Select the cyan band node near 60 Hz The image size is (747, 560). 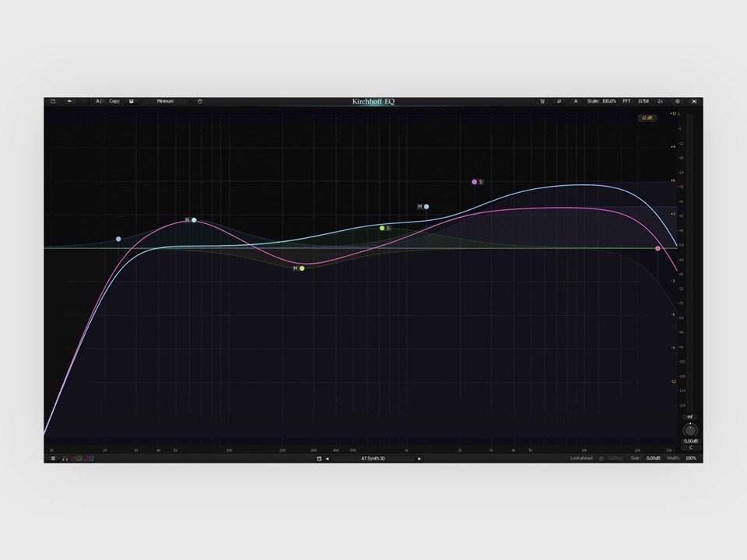194,220
